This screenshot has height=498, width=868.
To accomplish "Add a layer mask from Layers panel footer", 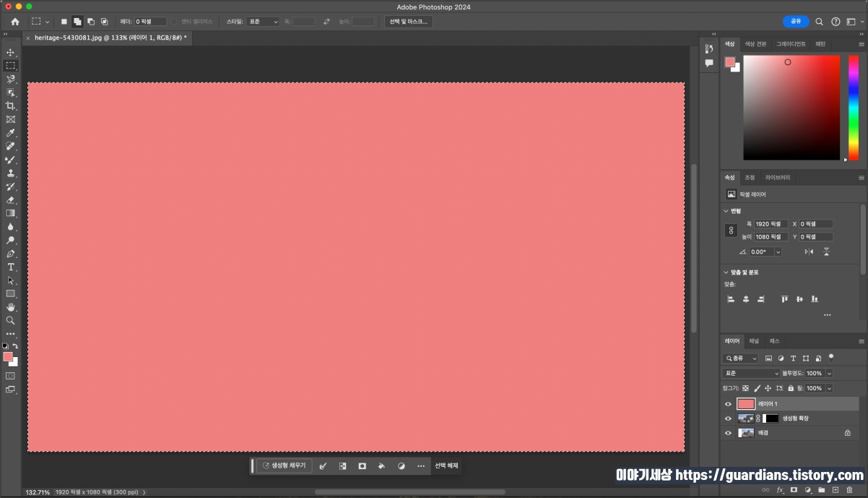I will click(794, 490).
